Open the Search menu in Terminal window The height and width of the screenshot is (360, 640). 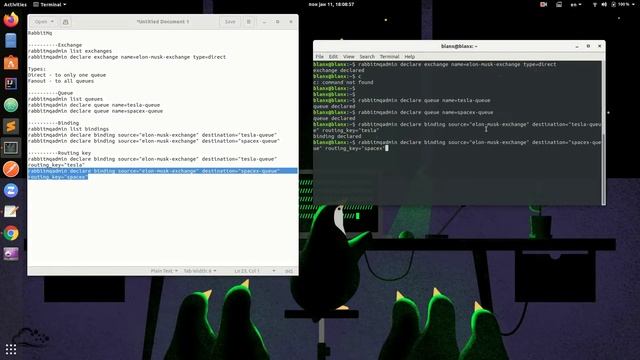point(367,57)
